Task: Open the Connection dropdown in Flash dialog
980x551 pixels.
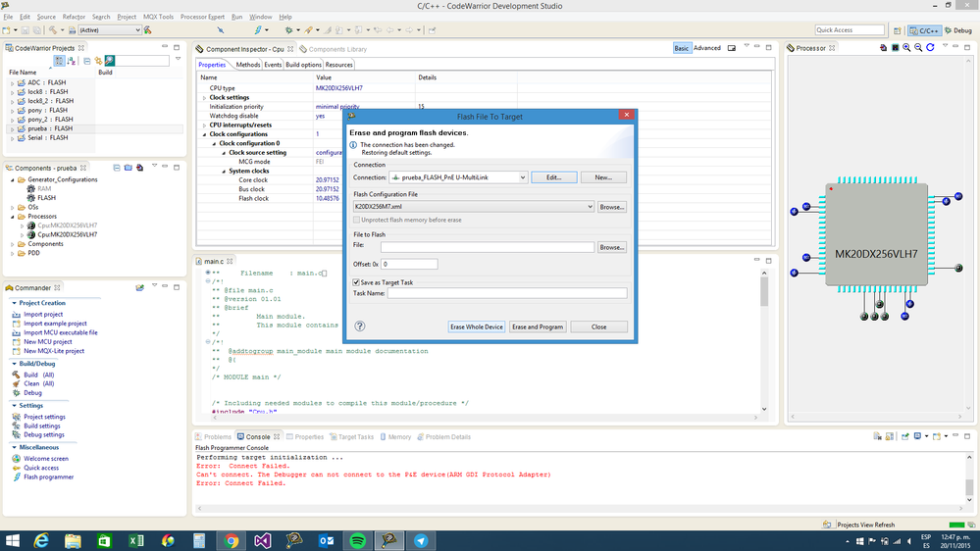Action: pos(523,177)
